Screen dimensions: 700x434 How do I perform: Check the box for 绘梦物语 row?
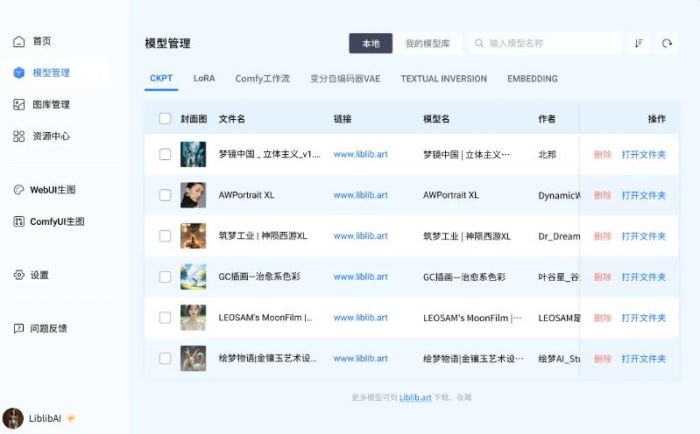(165, 358)
